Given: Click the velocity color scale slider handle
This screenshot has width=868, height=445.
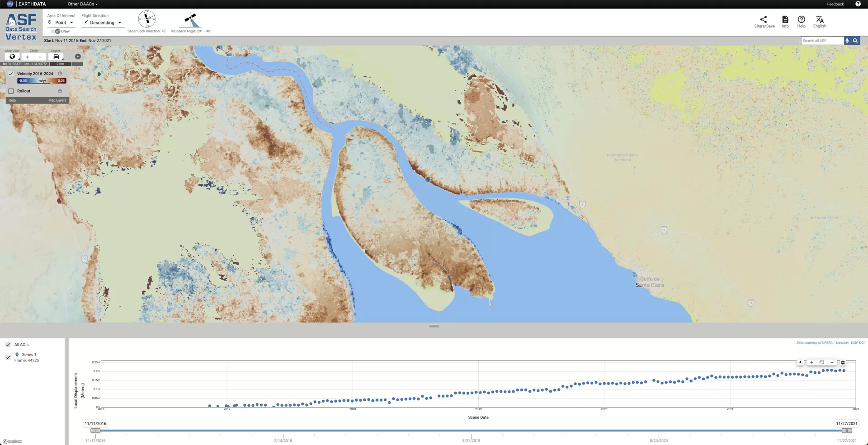Looking at the screenshot, I should [52, 82].
